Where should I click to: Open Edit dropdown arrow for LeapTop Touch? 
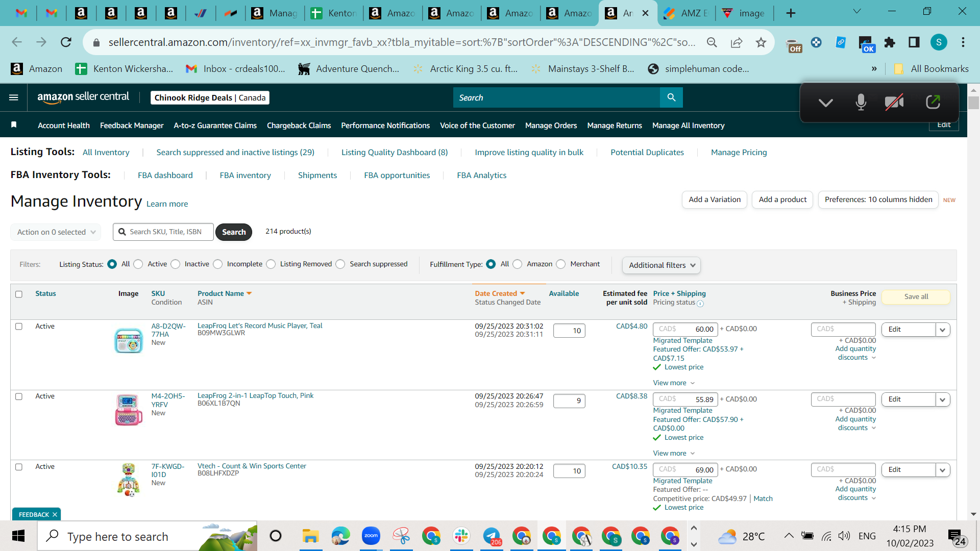point(943,399)
